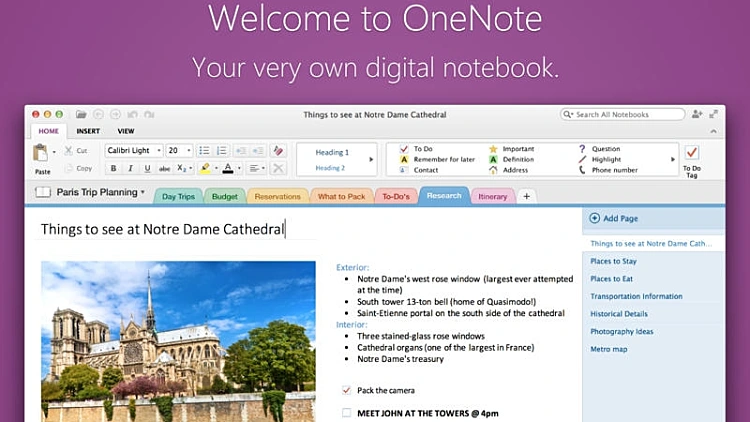The height and width of the screenshot is (422, 750).
Task: Apply the Heading 2 style
Action: click(330, 168)
